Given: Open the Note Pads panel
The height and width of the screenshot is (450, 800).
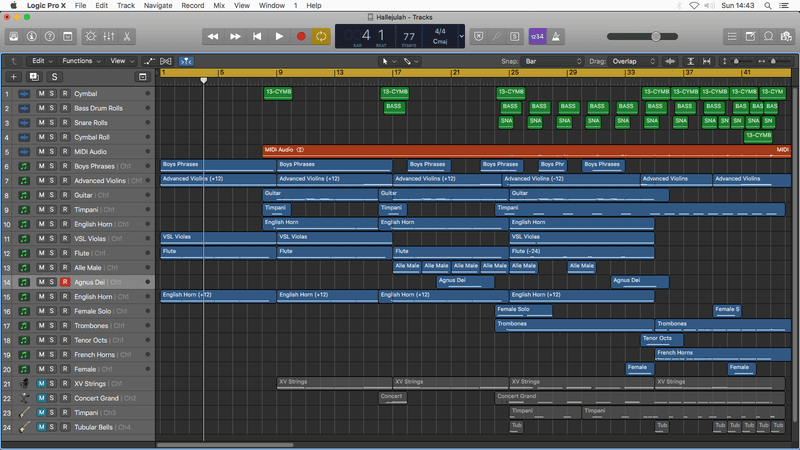Looking at the screenshot, I should tap(752, 36).
